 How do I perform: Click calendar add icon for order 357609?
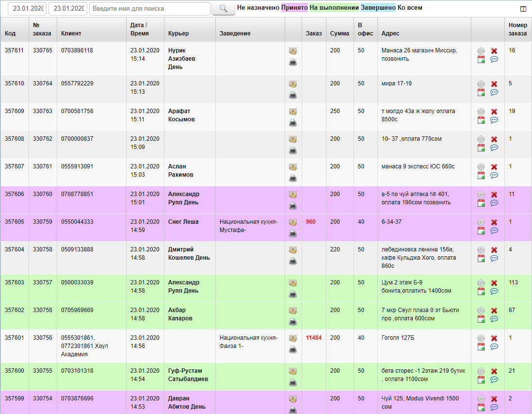point(481,120)
